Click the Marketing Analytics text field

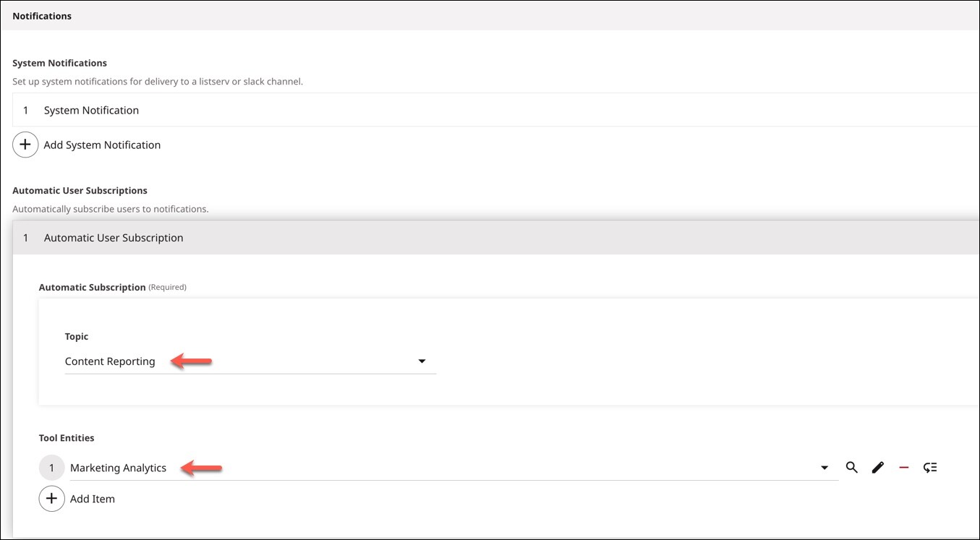point(118,468)
